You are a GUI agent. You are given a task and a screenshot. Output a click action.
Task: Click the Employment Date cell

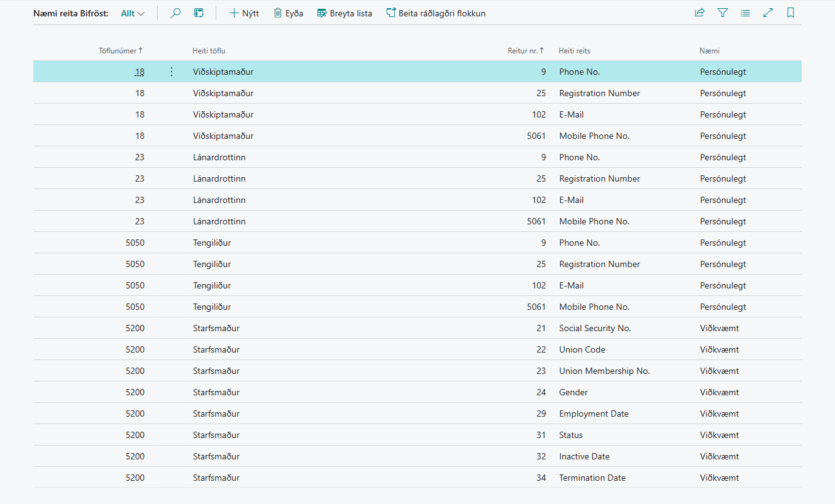(594, 414)
